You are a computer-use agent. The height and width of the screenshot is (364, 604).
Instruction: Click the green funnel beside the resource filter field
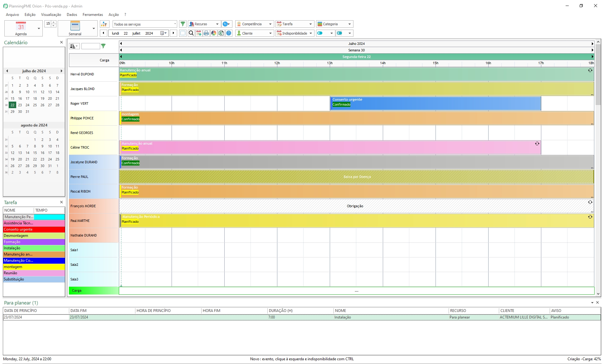[x=103, y=46]
